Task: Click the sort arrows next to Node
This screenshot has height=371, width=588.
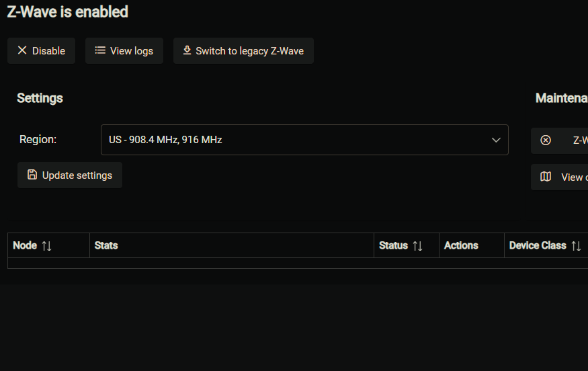Action: click(46, 246)
